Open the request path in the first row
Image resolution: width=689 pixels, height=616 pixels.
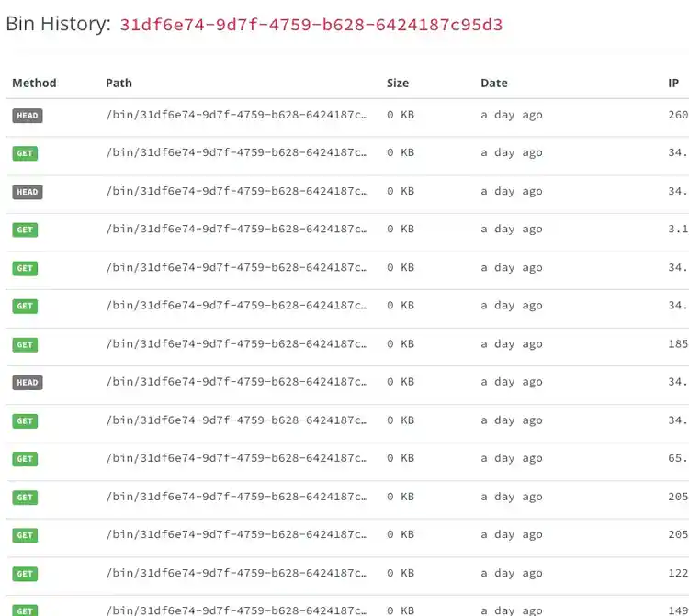pyautogui.click(x=237, y=115)
